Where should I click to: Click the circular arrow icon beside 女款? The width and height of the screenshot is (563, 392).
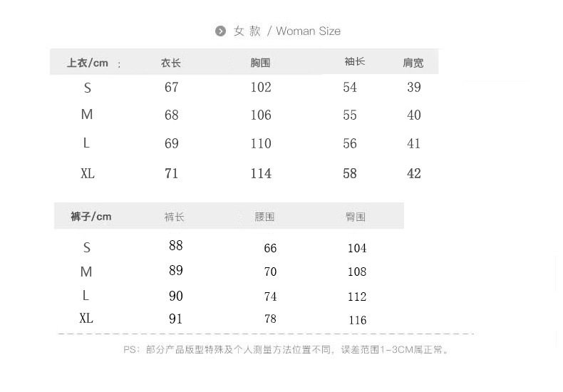pyautogui.click(x=220, y=31)
